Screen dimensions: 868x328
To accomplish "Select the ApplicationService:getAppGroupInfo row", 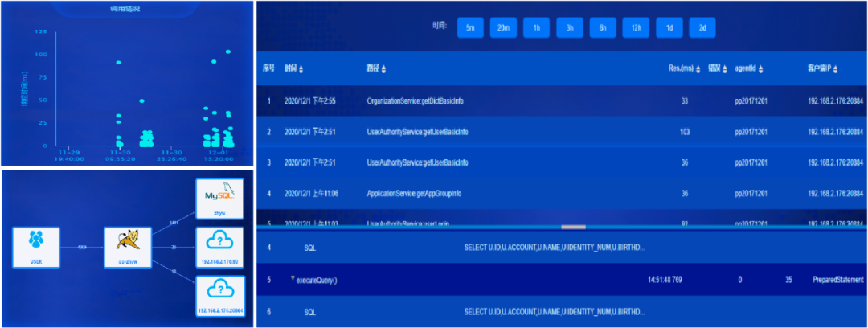I will [415, 193].
